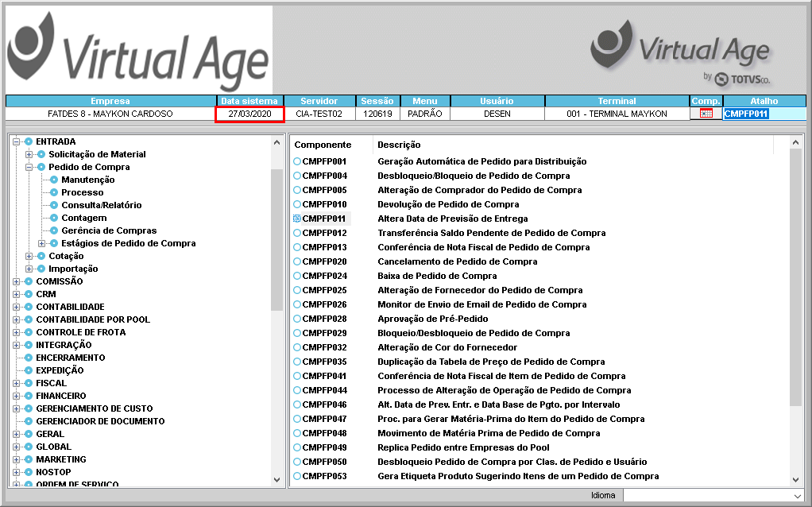
Task: Click the circle icon beside CMPFP013
Action: [297, 247]
